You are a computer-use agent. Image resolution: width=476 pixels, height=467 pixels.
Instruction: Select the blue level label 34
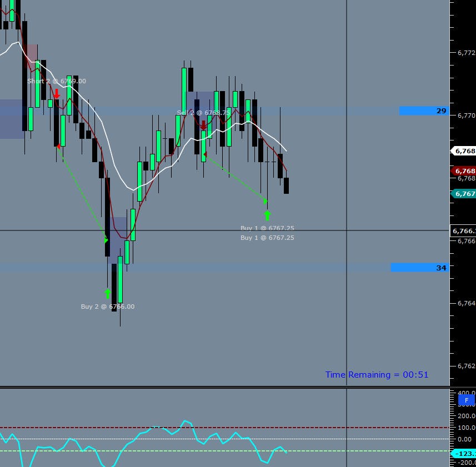pos(420,268)
